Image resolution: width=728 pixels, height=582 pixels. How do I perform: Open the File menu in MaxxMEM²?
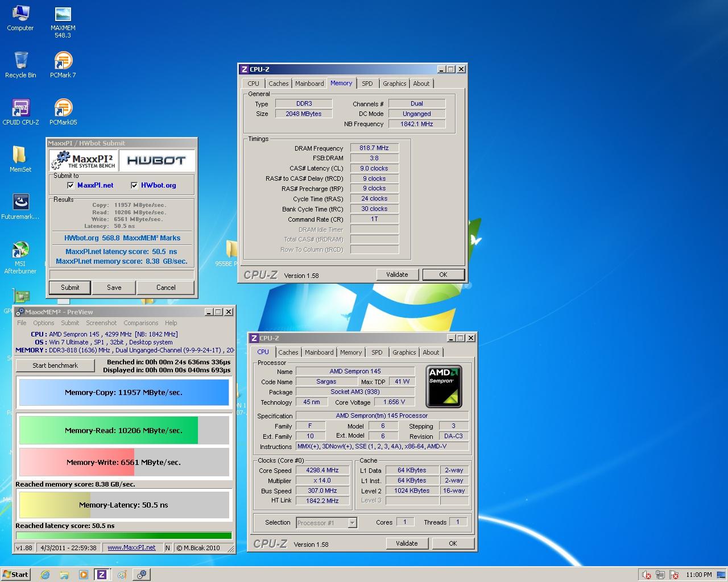pos(22,323)
